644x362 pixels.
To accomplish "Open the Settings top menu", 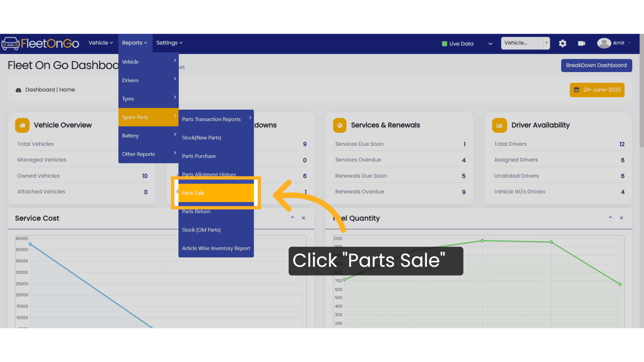I will 169,43.
